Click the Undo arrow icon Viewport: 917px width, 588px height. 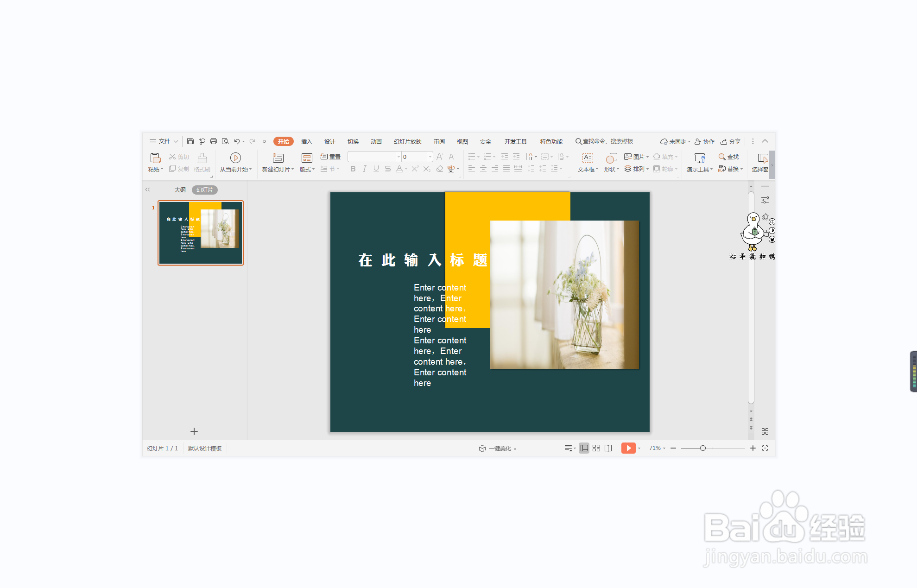(237, 141)
